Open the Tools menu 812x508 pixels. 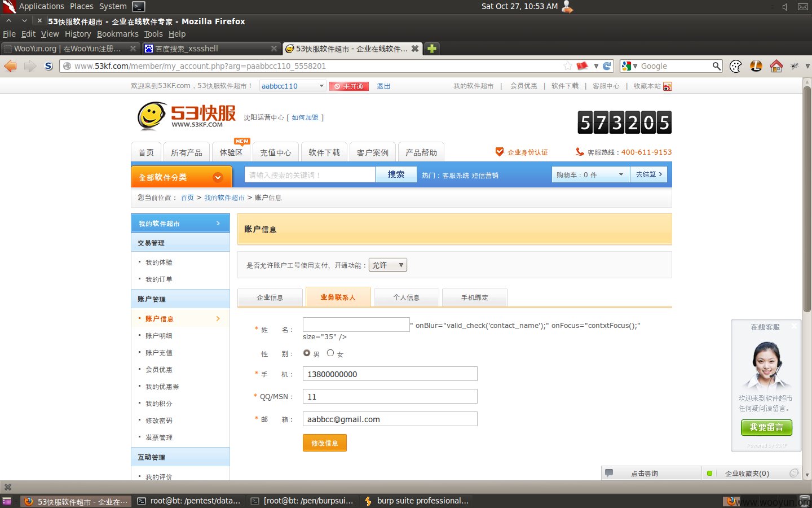(153, 34)
